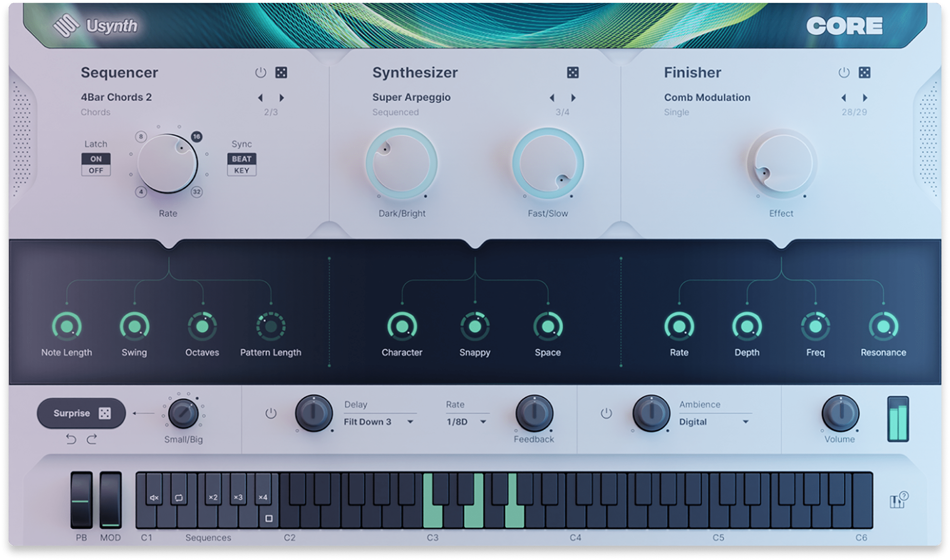Screen dimensions: 950x560
Task: Go to previous Finisher preset
Action: [x=844, y=98]
